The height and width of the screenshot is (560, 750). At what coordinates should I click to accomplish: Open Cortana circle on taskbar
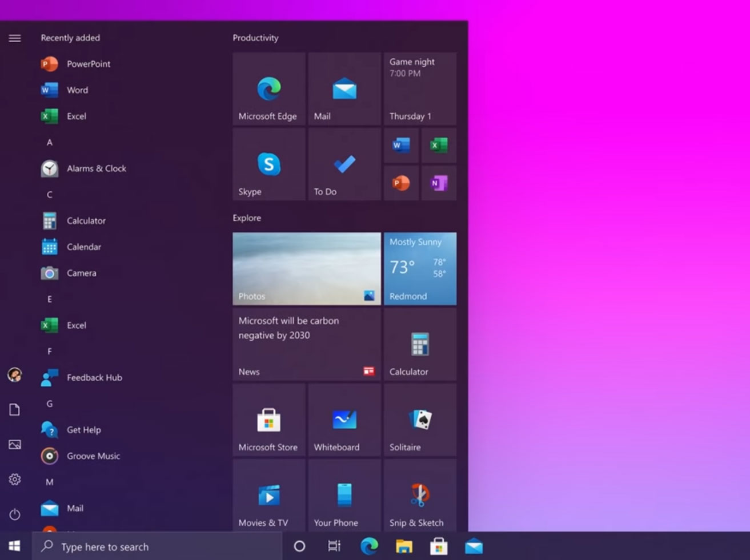click(x=299, y=546)
